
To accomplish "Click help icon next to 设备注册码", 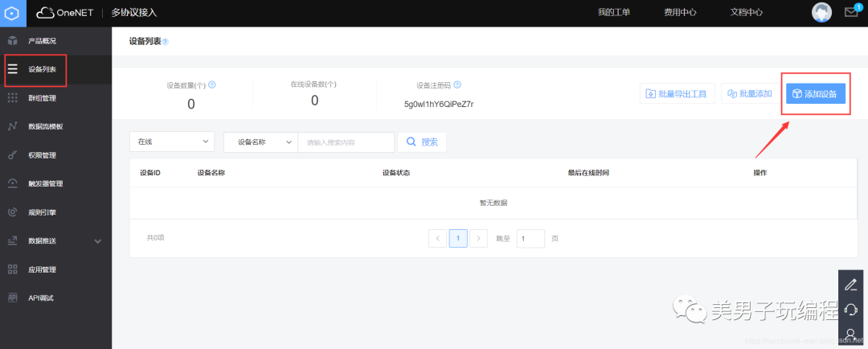I will (x=457, y=85).
